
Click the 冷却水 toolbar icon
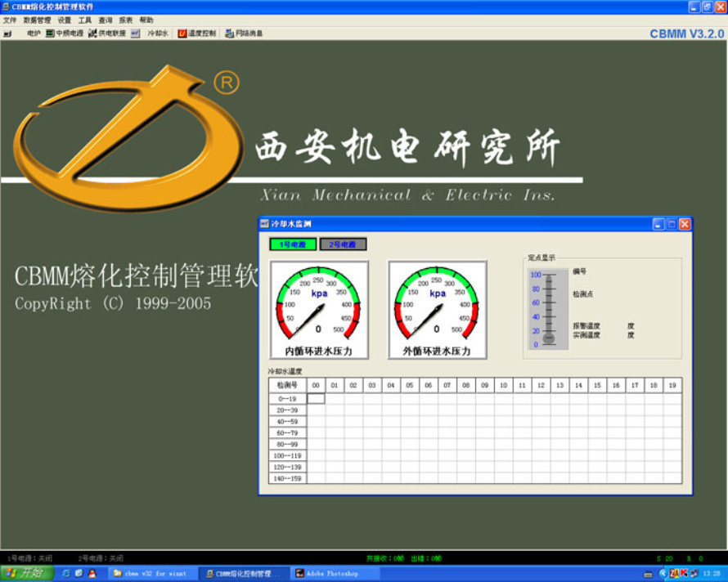pos(135,34)
